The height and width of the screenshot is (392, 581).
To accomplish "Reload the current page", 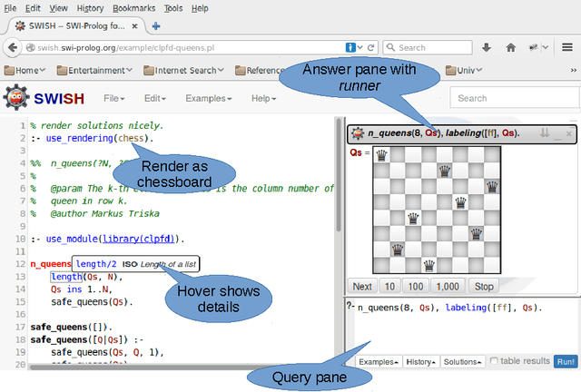I will (372, 47).
